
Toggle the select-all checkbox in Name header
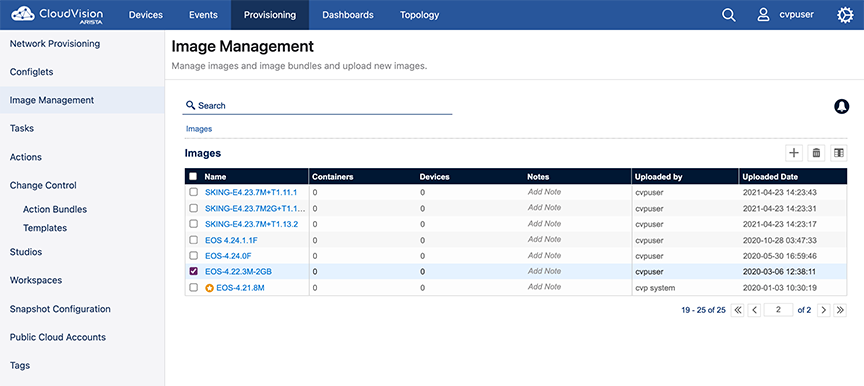click(x=193, y=177)
